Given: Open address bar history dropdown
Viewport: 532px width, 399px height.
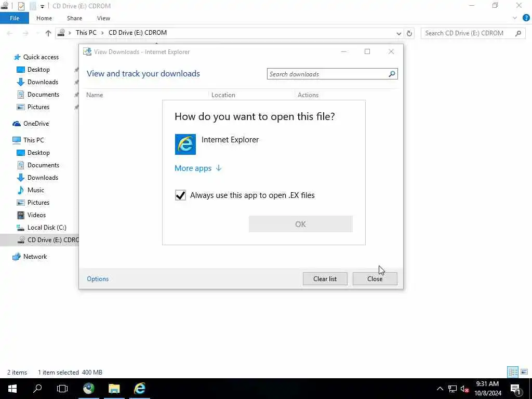Looking at the screenshot, I should click(x=398, y=33).
